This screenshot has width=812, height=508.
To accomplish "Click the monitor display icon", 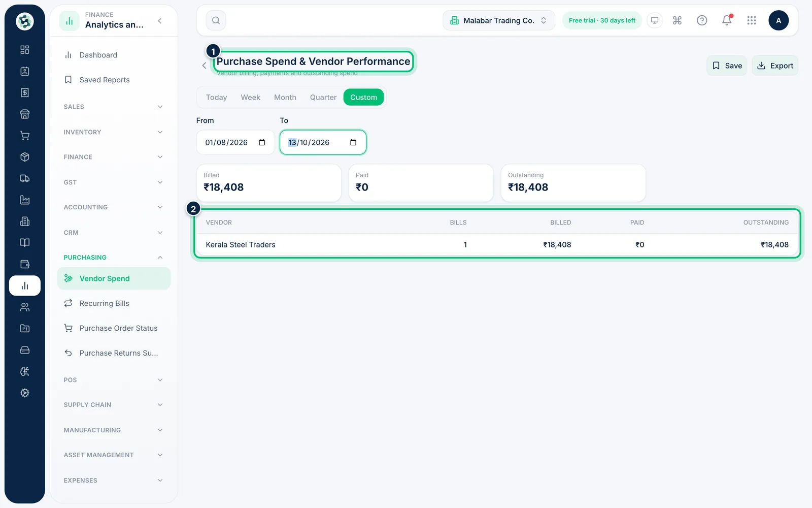I will tap(655, 20).
